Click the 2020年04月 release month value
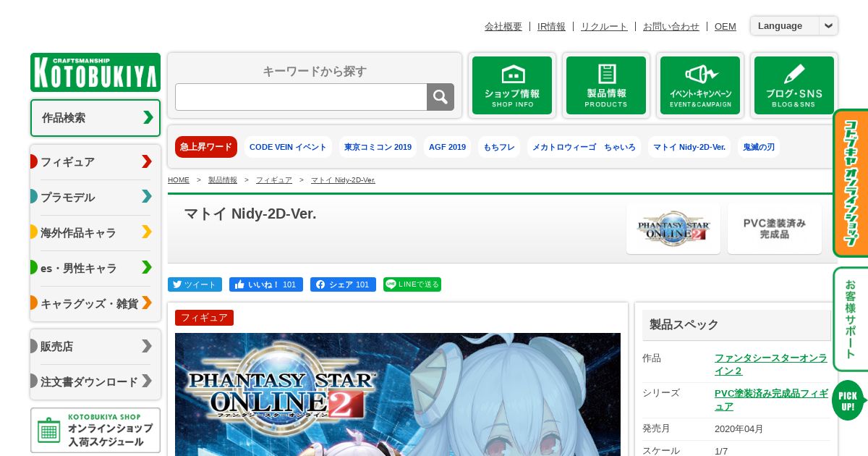The width and height of the screenshot is (868, 456). click(739, 428)
